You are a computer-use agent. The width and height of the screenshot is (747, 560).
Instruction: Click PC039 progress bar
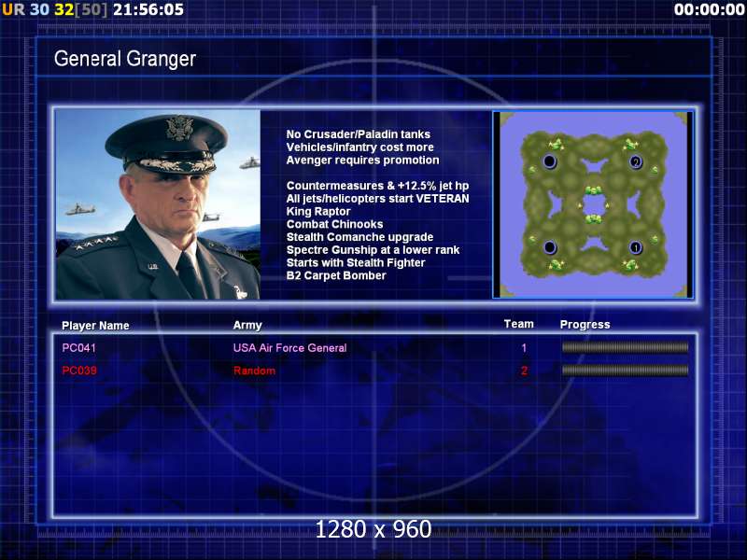click(625, 370)
